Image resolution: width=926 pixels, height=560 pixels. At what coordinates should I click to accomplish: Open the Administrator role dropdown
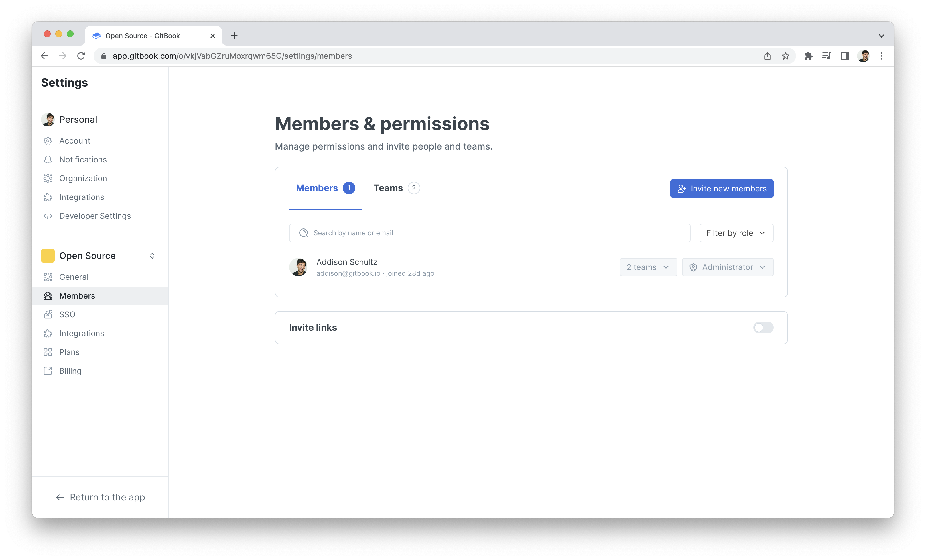coord(727,267)
